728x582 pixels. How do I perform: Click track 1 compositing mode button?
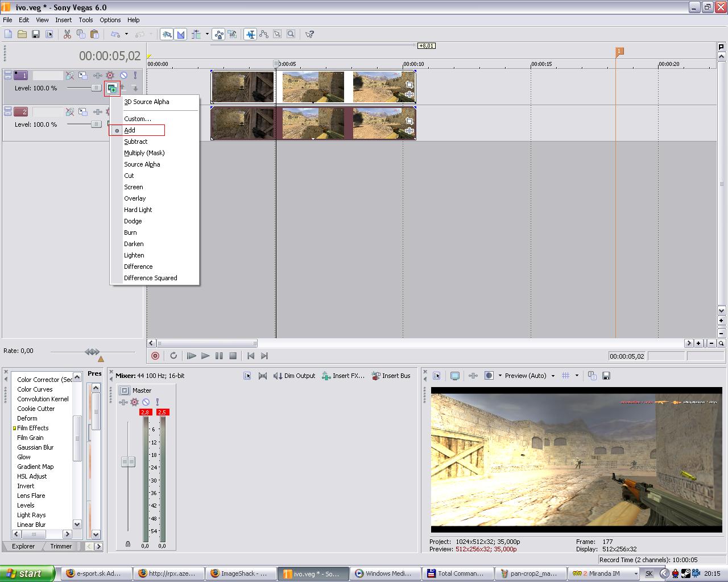112,88
